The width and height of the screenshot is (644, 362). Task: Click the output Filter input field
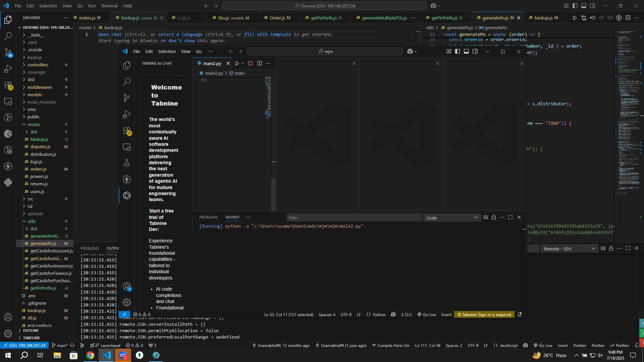[x=354, y=218]
